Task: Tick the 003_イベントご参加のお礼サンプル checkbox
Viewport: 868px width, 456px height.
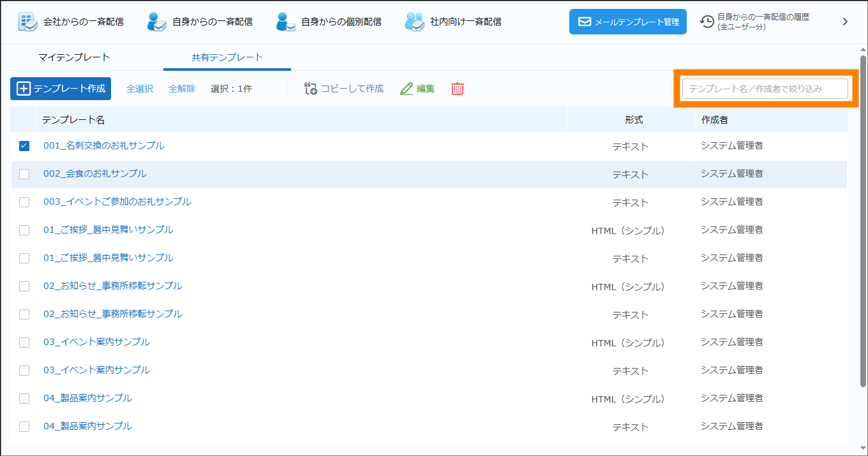Action: tap(24, 202)
